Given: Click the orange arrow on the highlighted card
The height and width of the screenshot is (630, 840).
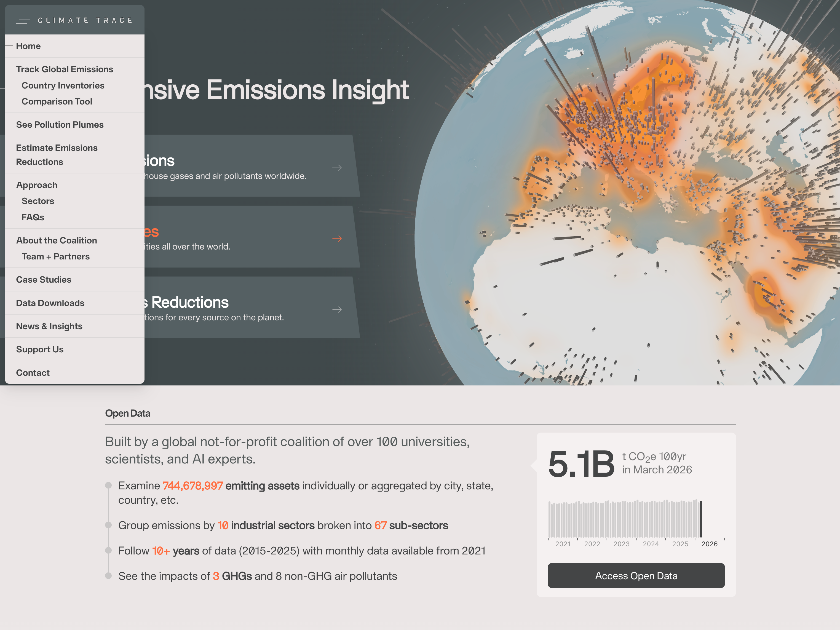Looking at the screenshot, I should pos(337,238).
